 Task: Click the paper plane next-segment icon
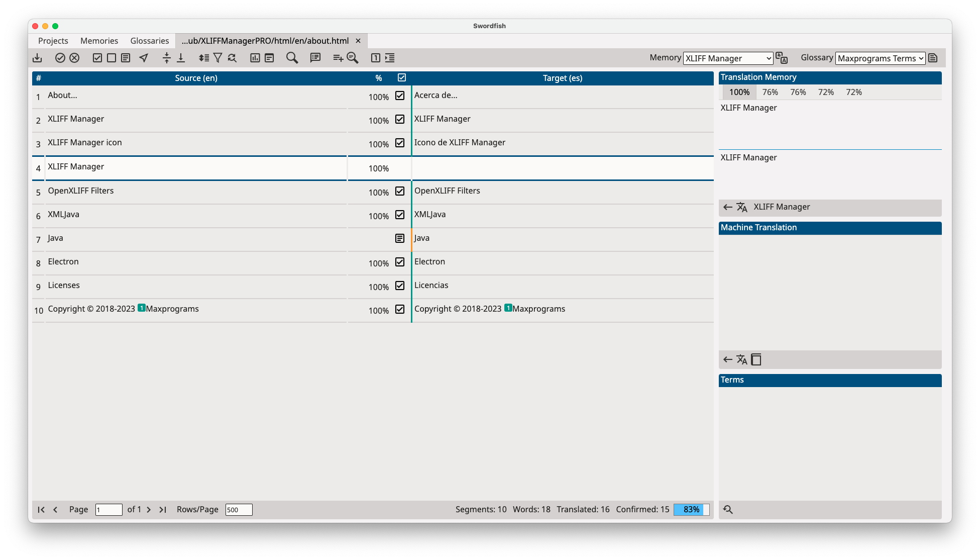144,58
